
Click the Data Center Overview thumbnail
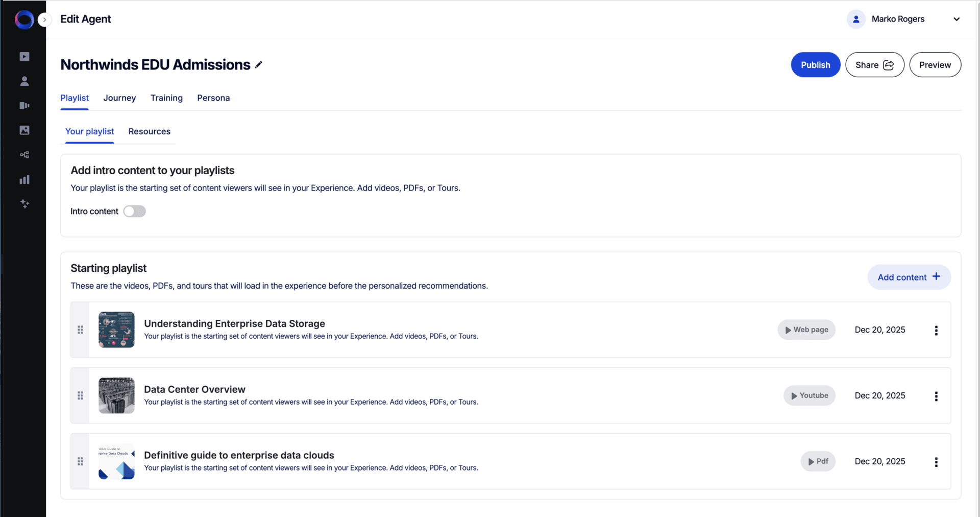point(116,395)
